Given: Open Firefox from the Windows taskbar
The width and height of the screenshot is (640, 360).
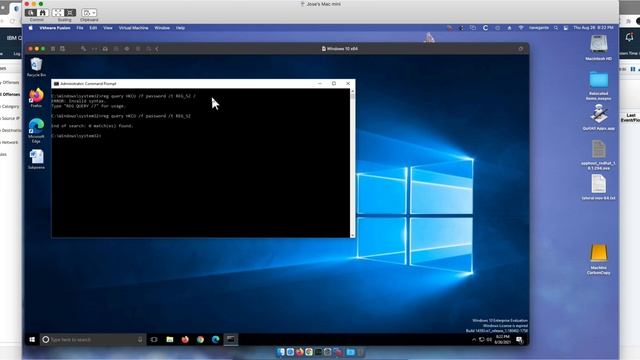Looking at the screenshot, I should coord(185,340).
